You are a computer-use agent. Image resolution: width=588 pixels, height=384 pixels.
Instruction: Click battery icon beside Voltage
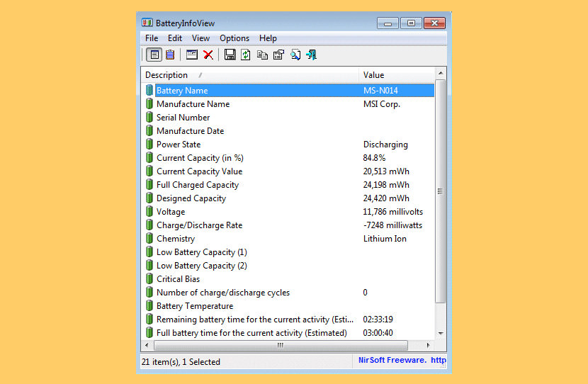(149, 211)
